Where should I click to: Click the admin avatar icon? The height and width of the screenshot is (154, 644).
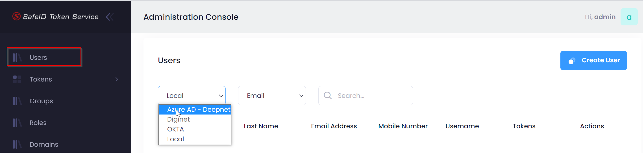coord(629,17)
